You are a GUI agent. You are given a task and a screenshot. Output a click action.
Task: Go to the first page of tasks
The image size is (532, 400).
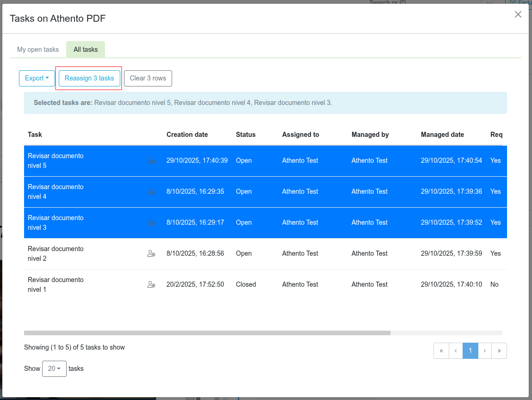coord(441,351)
